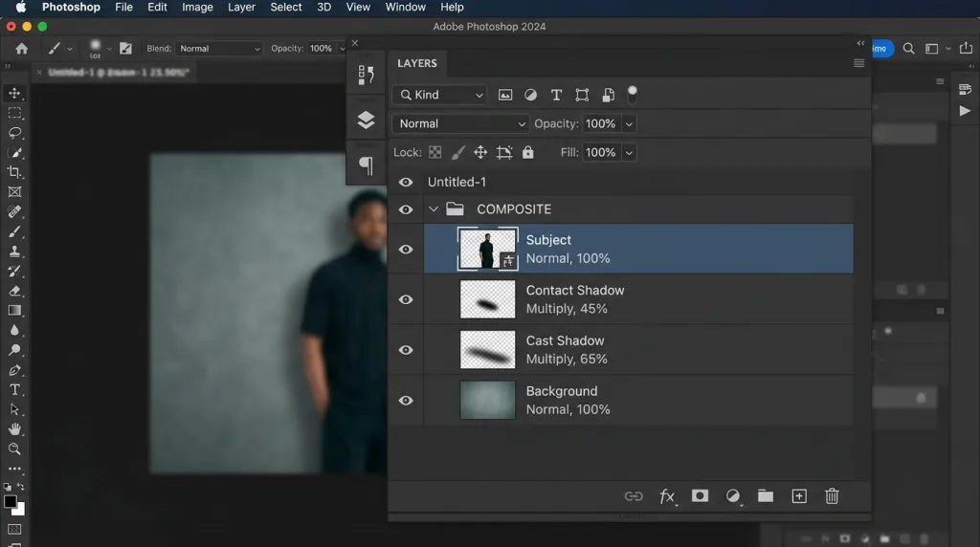
Task: Select the Clone Stamp tool
Action: click(x=14, y=252)
